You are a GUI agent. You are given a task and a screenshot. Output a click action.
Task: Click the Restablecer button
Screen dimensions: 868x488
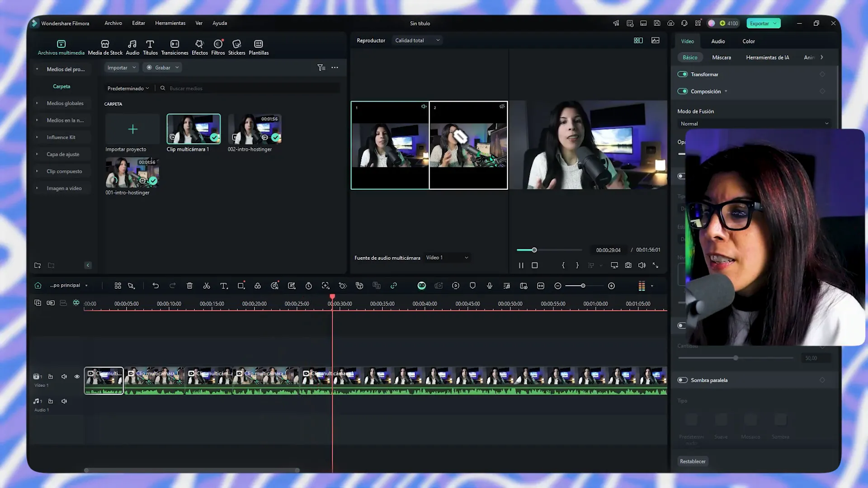(693, 461)
